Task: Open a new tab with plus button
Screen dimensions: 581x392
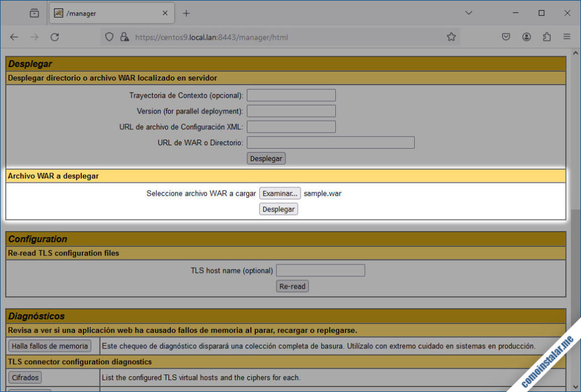Action: 186,13
